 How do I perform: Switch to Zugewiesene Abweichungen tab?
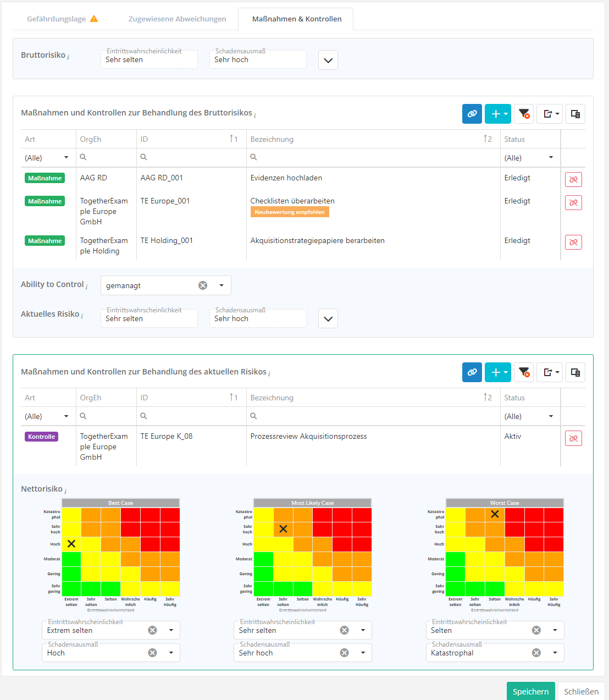pos(177,19)
